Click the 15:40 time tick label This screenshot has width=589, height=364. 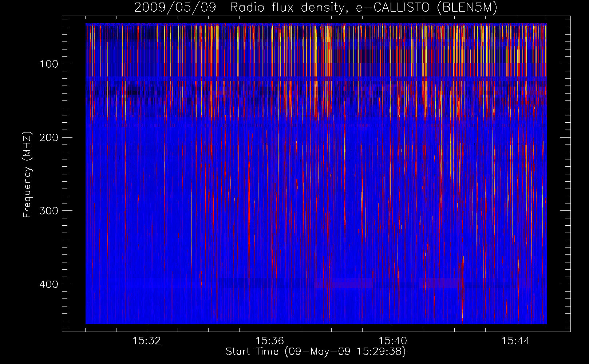(x=393, y=341)
